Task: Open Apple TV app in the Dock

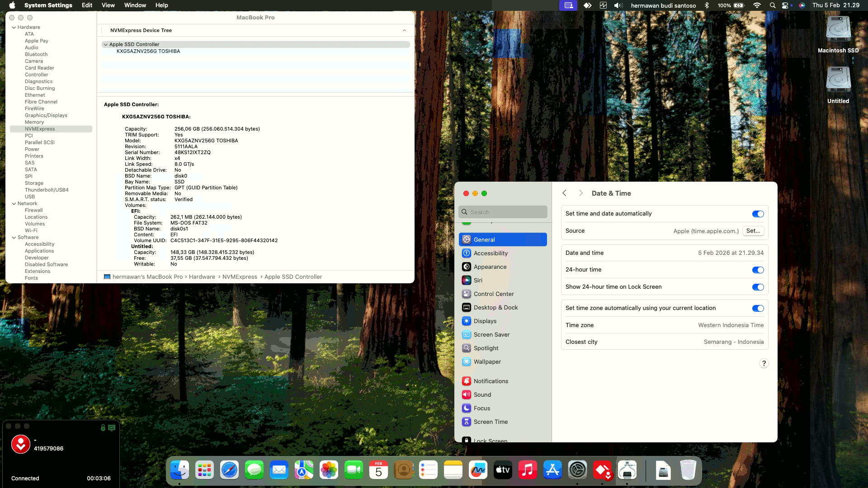Action: [x=503, y=470]
